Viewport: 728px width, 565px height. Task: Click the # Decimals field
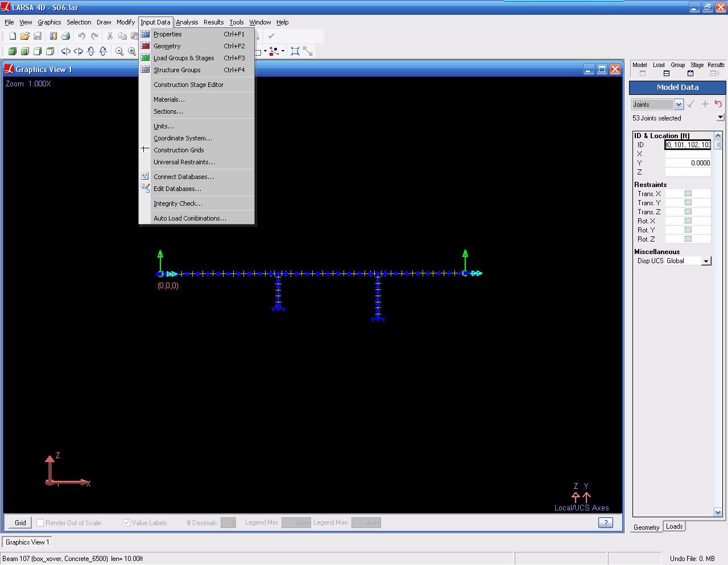[228, 522]
